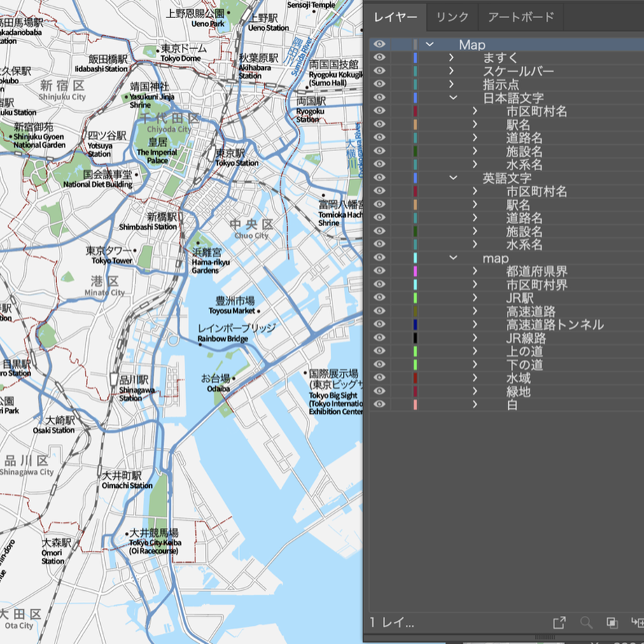
Task: Hide 駅名 under 日本語文字 via its eye
Action: 379,124
